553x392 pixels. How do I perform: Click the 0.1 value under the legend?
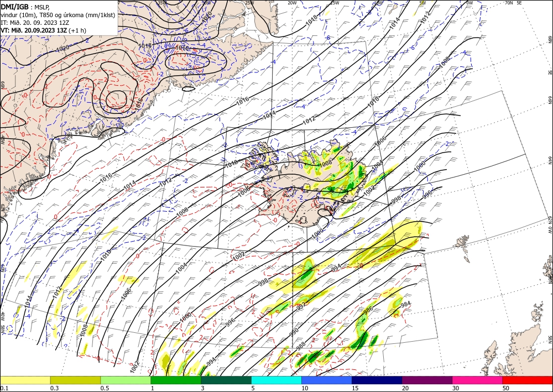coord(4,388)
